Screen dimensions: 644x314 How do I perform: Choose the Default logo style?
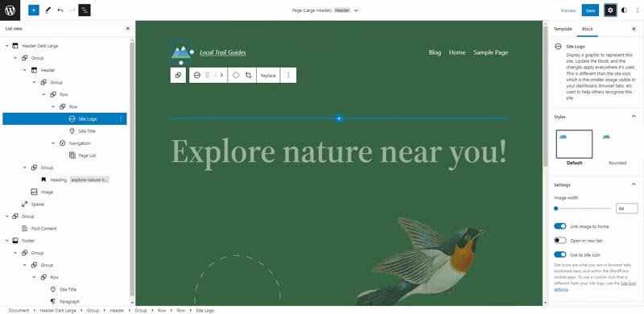(574, 147)
